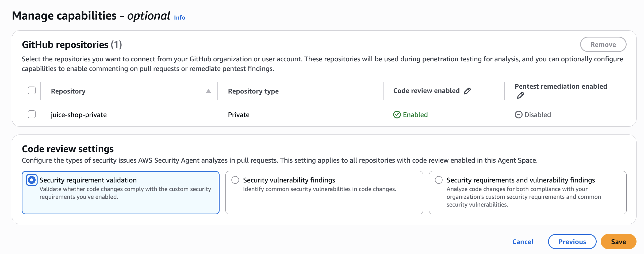Click the Code review enabled column header

(x=426, y=91)
